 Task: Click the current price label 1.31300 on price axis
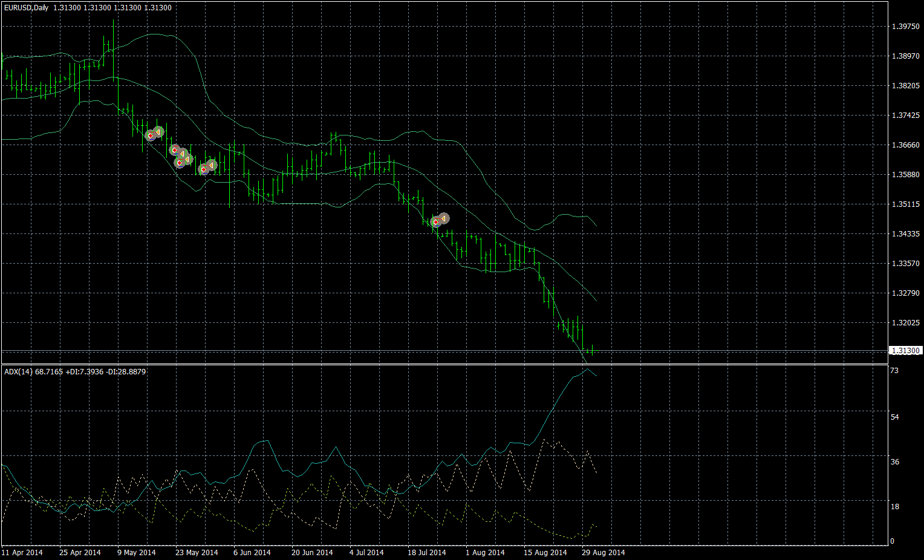905,351
